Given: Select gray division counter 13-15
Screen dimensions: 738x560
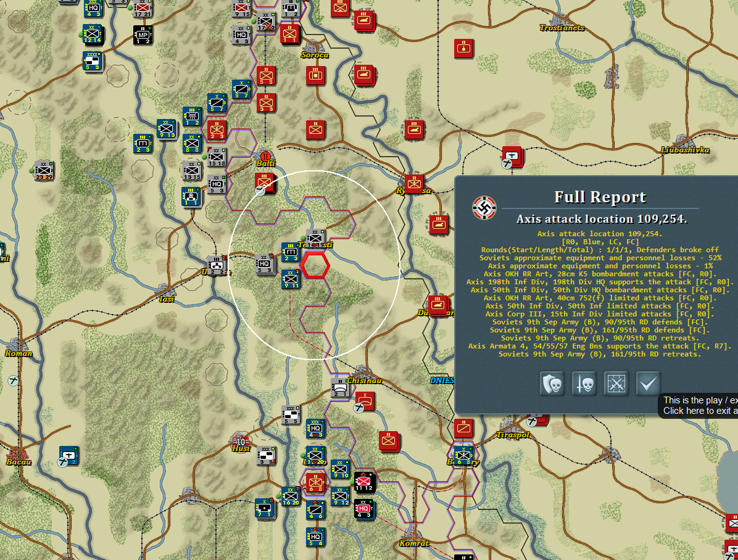Looking at the screenshot, I should coord(191,170).
